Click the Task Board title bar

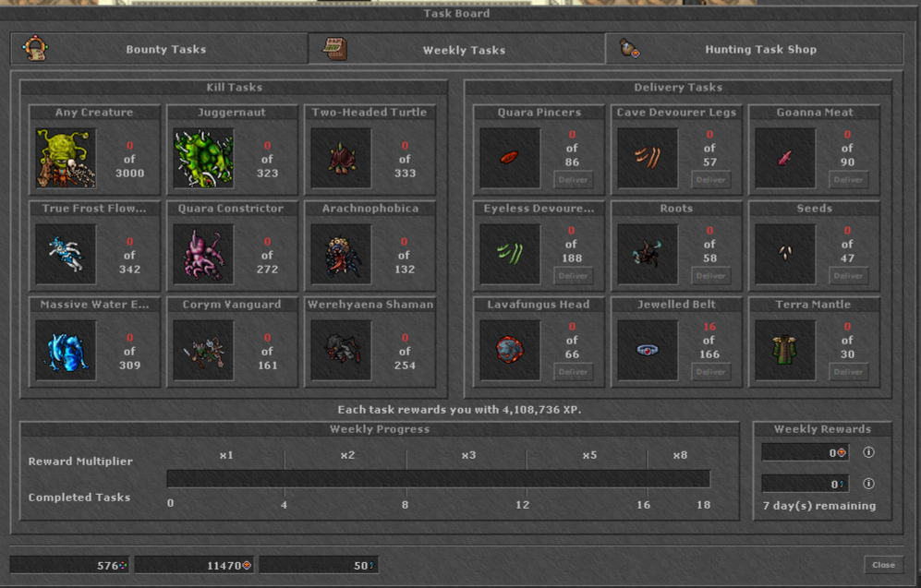click(x=456, y=13)
